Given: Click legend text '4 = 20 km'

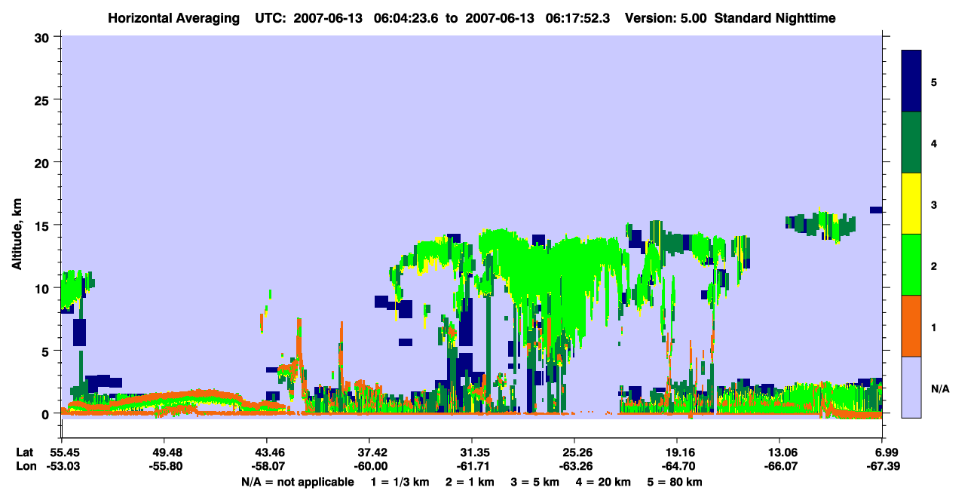Looking at the screenshot, I should click(x=605, y=482).
